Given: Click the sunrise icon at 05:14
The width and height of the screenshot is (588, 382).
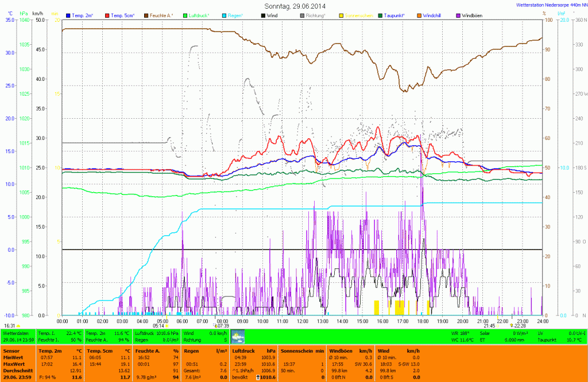Looking at the screenshot, I should tap(167, 326).
